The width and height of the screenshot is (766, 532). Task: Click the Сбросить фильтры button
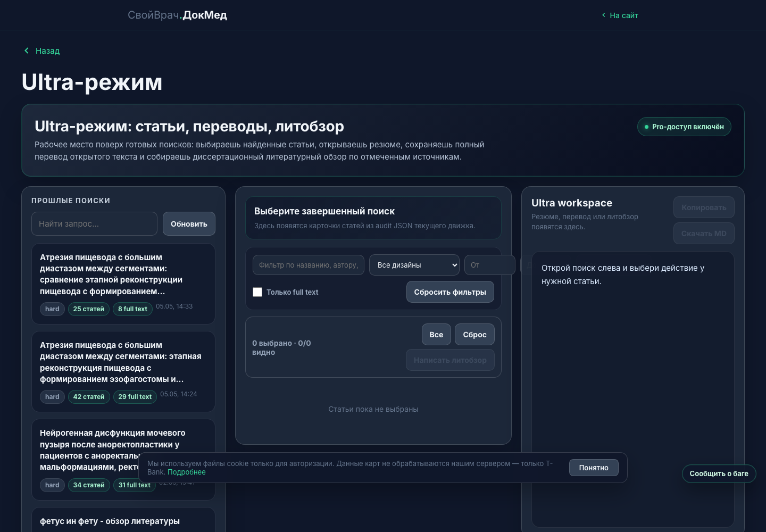[x=450, y=292]
